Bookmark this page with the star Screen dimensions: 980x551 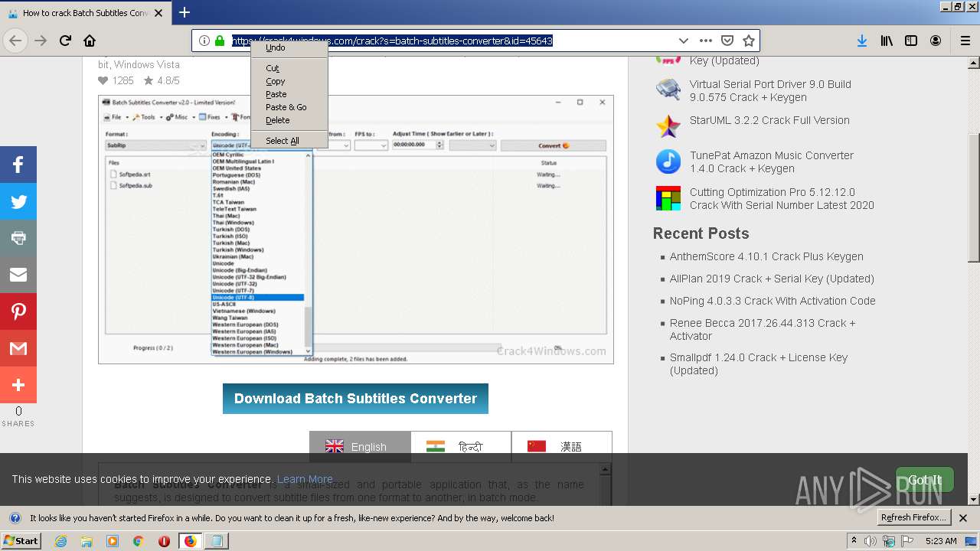point(749,41)
